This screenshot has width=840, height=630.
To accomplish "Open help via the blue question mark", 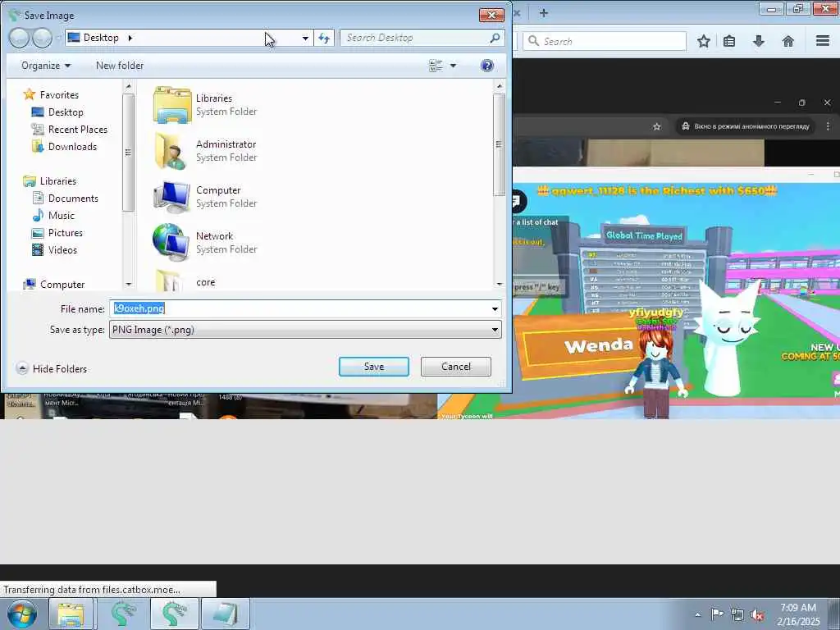I will point(487,66).
